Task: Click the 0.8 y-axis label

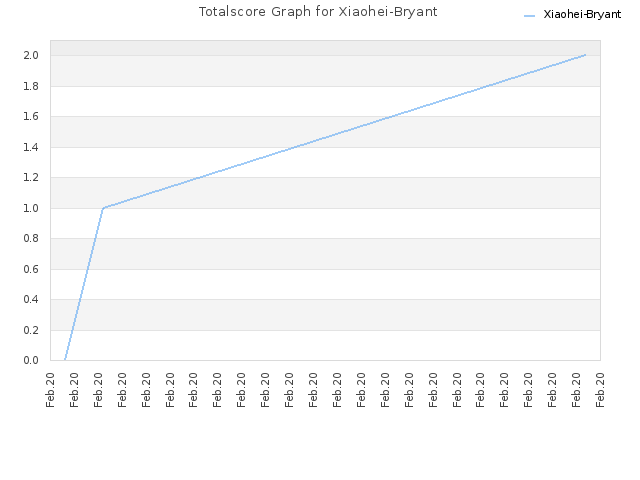Action: (x=31, y=238)
